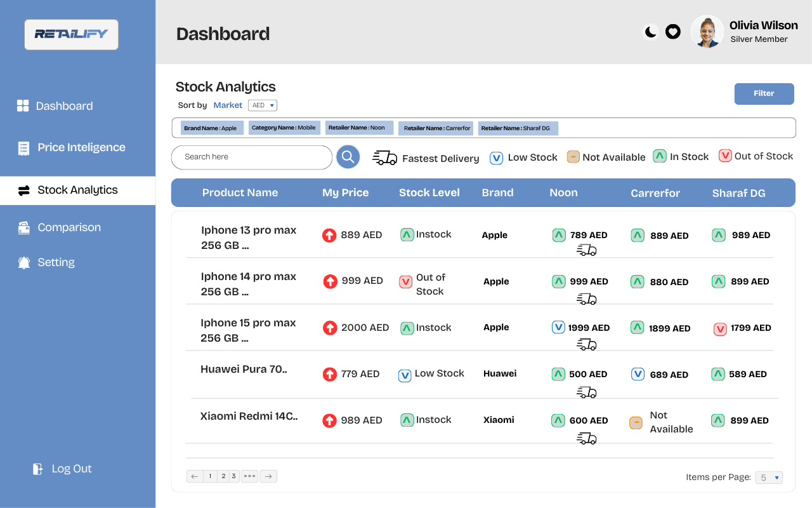Open favorites via the heart icon
Viewport: 812px width, 508px height.
tap(672, 31)
